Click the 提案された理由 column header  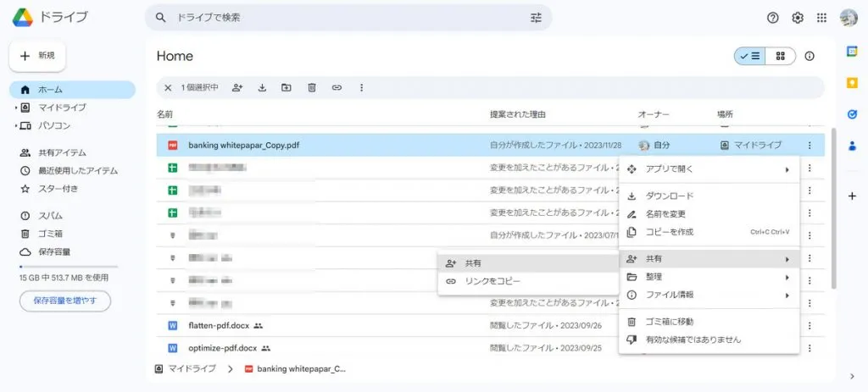[518, 114]
